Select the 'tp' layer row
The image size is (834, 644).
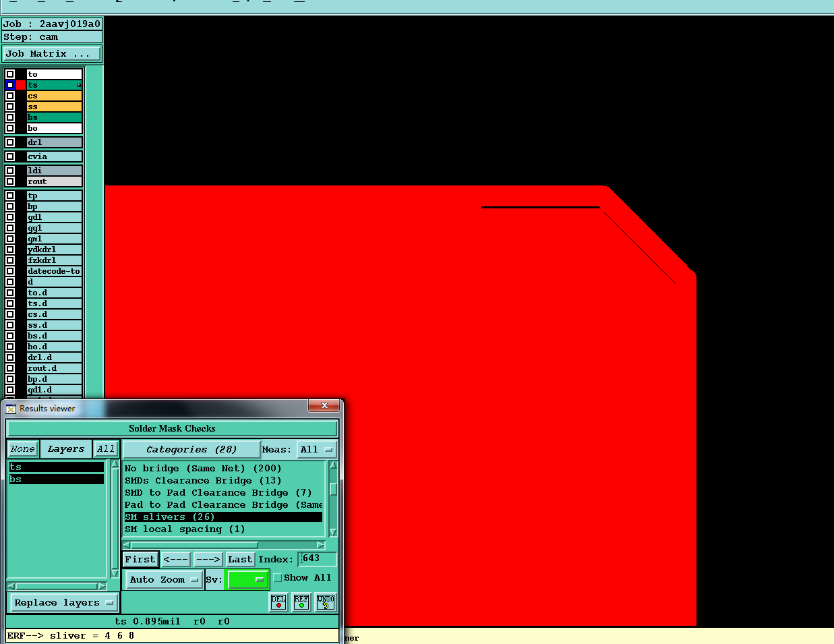[54, 196]
